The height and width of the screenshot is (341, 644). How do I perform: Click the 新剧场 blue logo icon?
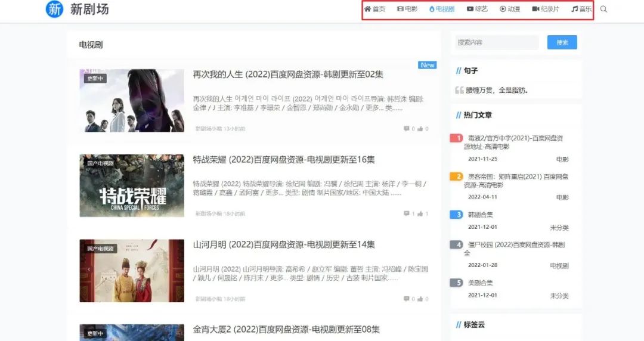[x=54, y=9]
